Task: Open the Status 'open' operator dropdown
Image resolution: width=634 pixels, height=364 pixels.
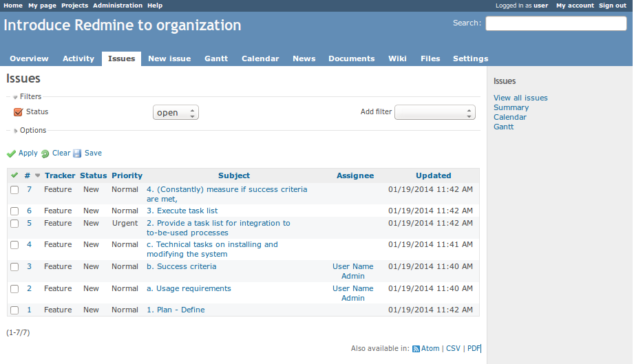Action: (x=176, y=113)
